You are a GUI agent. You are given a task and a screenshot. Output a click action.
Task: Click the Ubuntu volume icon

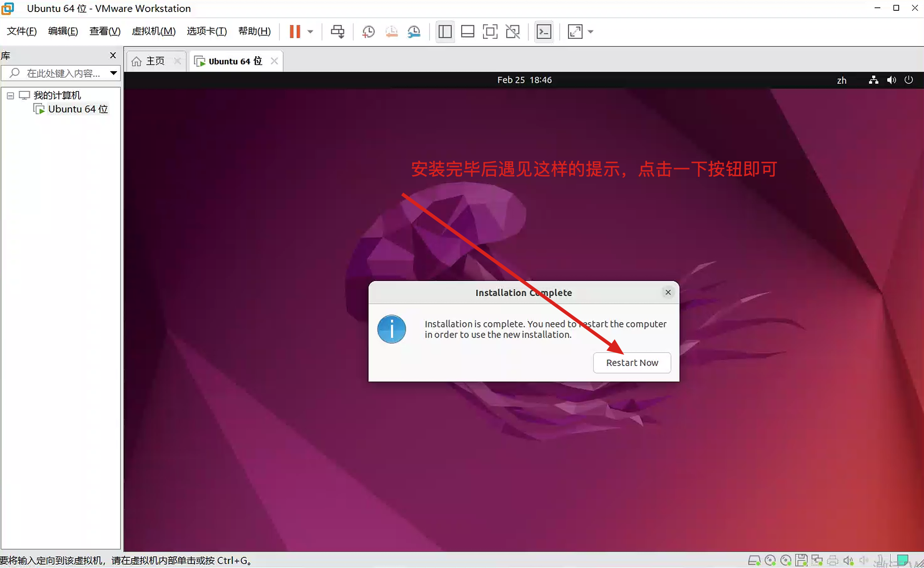coord(891,80)
